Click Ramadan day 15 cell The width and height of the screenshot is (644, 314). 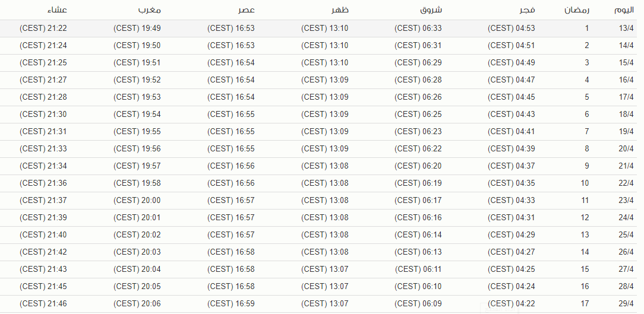click(585, 269)
